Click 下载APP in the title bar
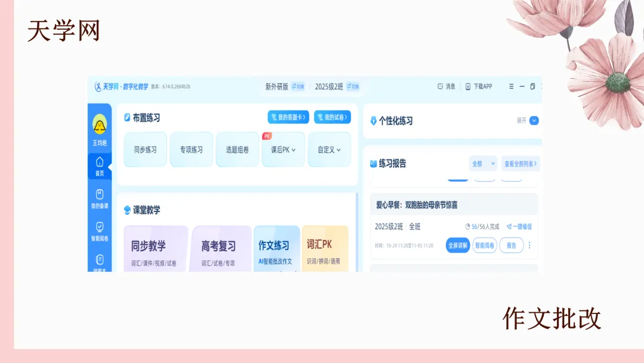Viewport: 644px width, 363px height. coord(478,87)
